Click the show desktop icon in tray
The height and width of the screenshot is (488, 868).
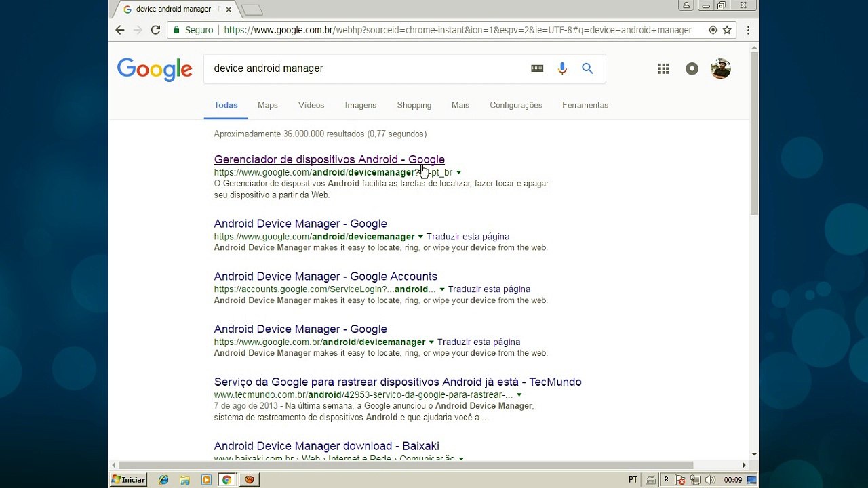[x=752, y=480]
